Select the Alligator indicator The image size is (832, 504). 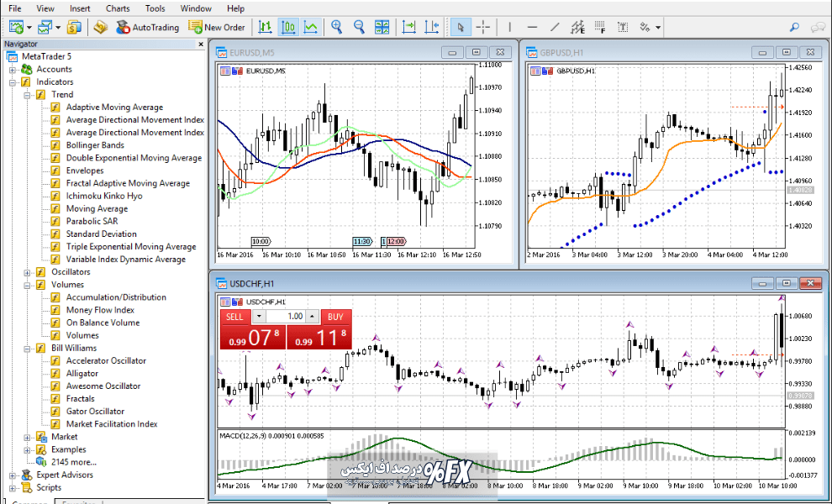click(82, 374)
